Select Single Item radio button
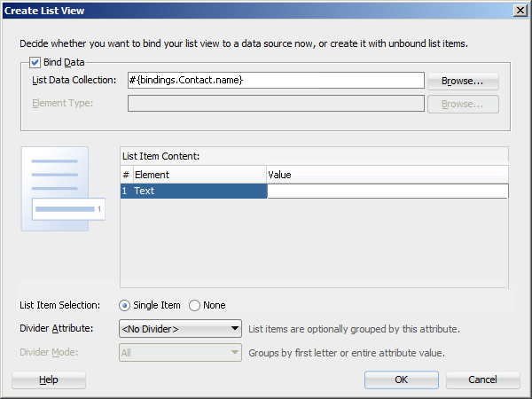532x399 pixels. [124, 305]
